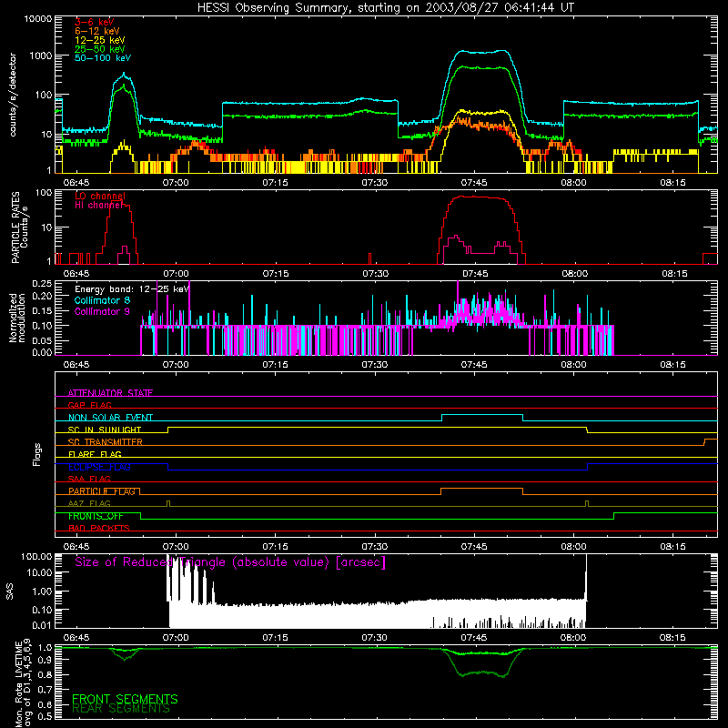This screenshot has width=728, height=728.
Task: Click the cyan NON_SOLAR_EVENT raised step segment
Action: pos(482,415)
